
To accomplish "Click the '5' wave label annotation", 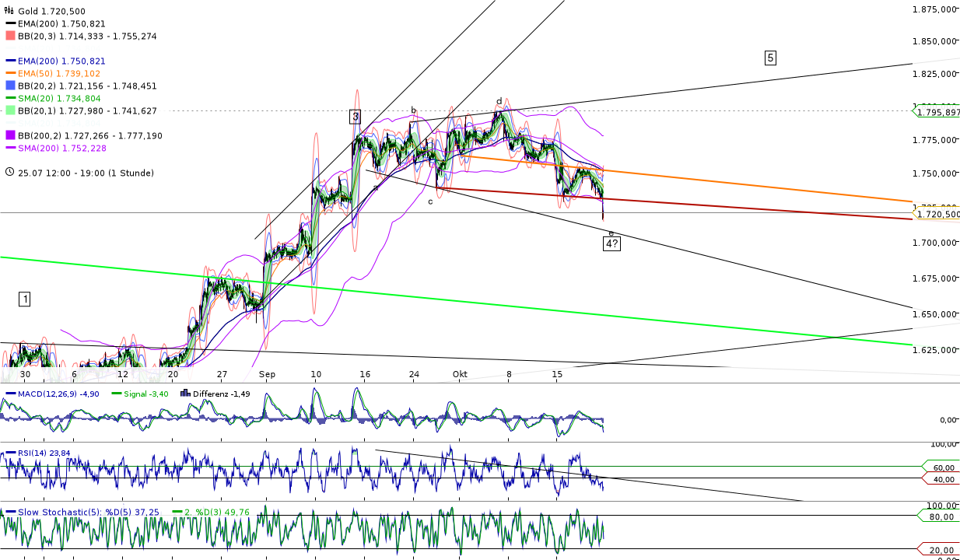I will [x=770, y=56].
